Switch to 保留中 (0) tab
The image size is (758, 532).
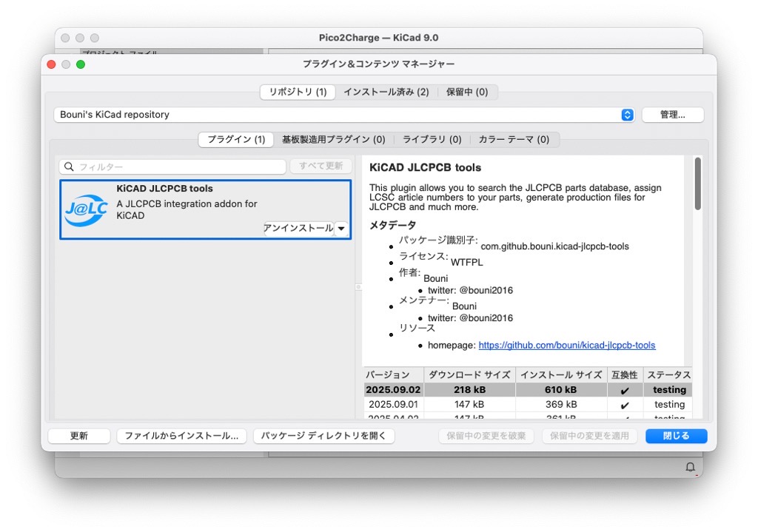click(x=467, y=92)
